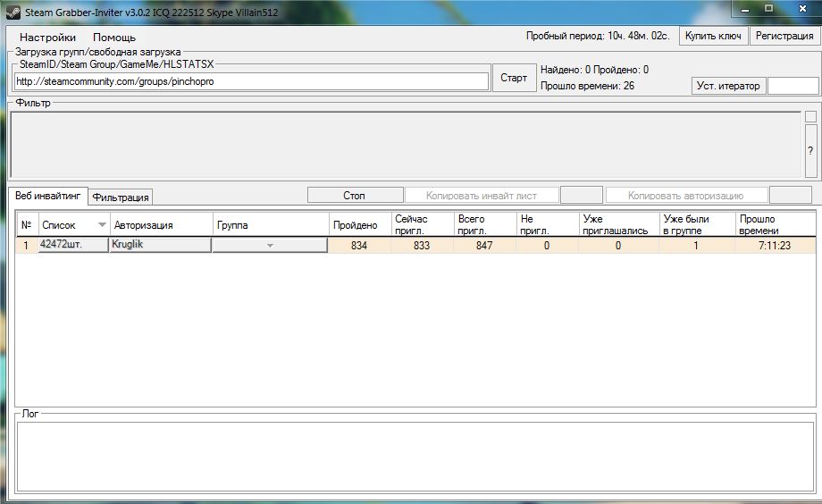Click inside the Лог text area
Viewport: 822px width, 504px height.
pyautogui.click(x=415, y=457)
